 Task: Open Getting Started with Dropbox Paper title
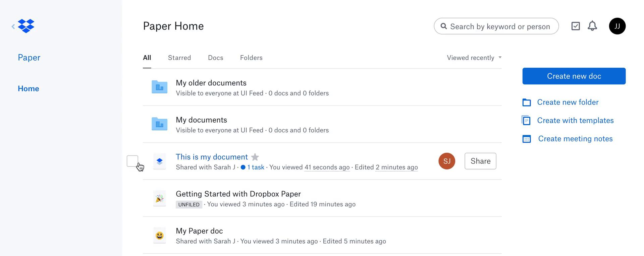(238, 194)
